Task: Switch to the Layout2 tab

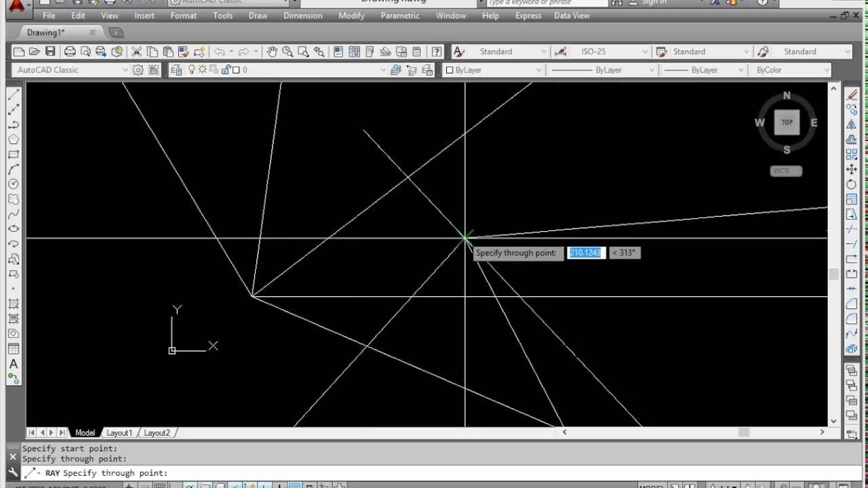Action: click(x=157, y=432)
